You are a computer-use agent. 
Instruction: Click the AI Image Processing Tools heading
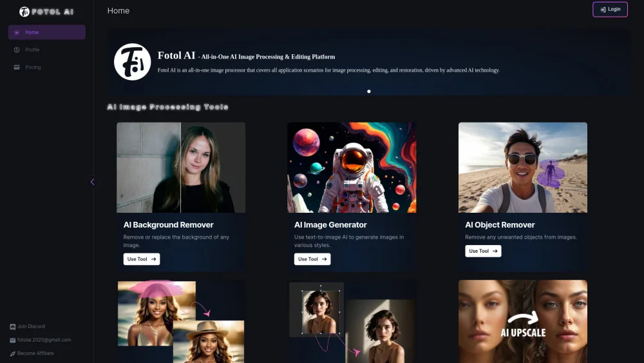point(167,107)
